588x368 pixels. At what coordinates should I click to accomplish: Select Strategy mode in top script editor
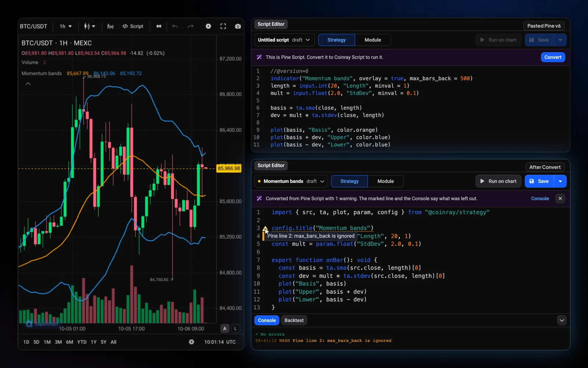coord(337,40)
